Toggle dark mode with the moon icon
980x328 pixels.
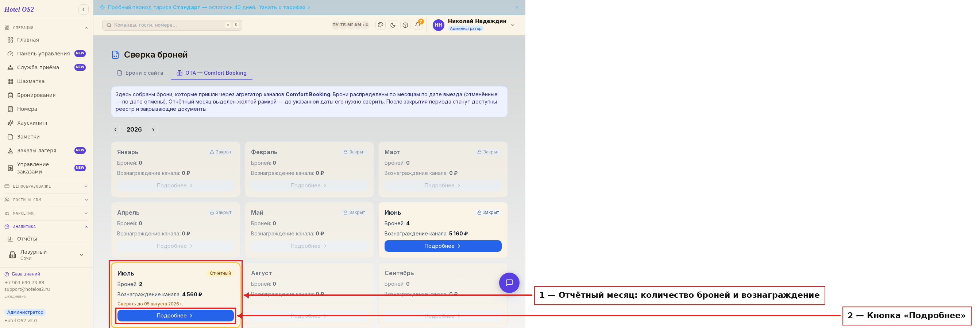[393, 25]
